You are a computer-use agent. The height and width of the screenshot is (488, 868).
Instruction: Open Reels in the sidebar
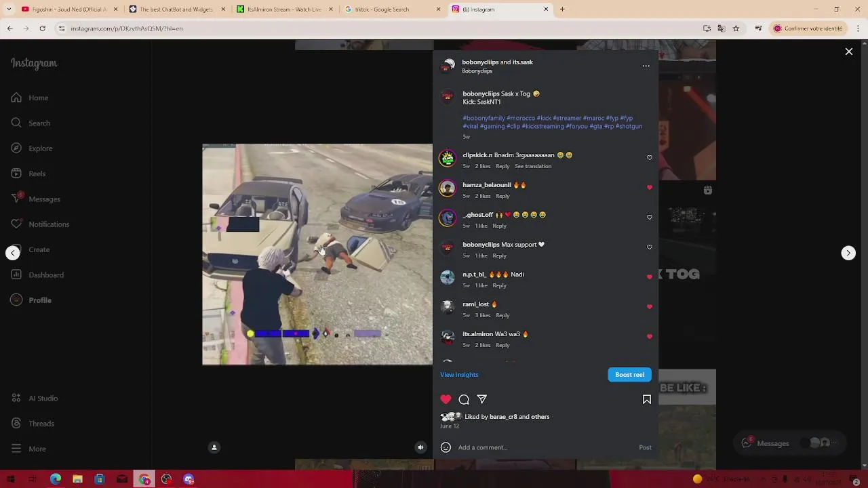[x=28, y=174]
